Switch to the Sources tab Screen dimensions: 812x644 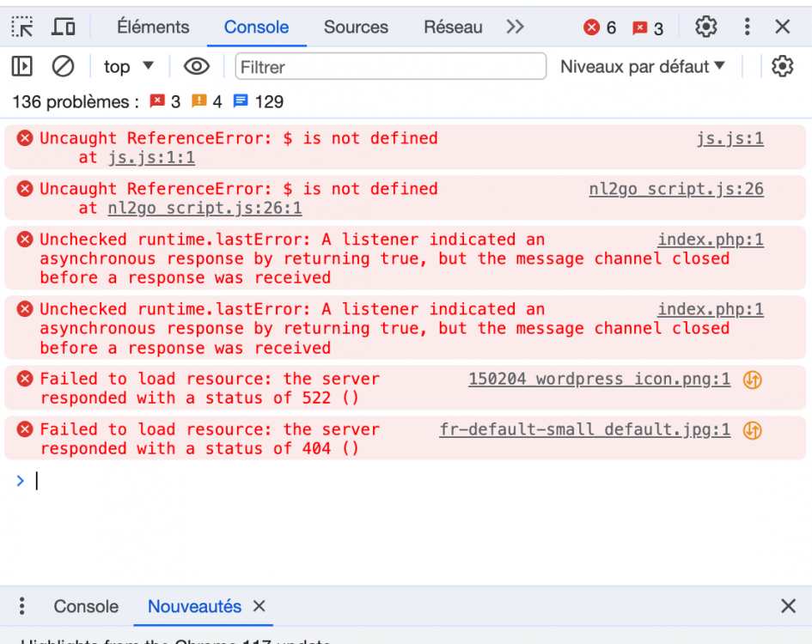coord(356,27)
